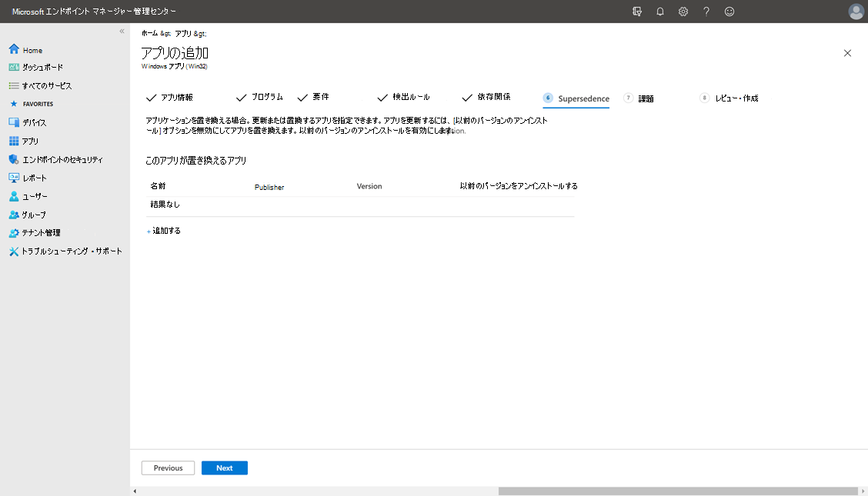This screenshot has height=496, width=868.
Task: Click 追加する to add superseded app
Action: pyautogui.click(x=165, y=231)
